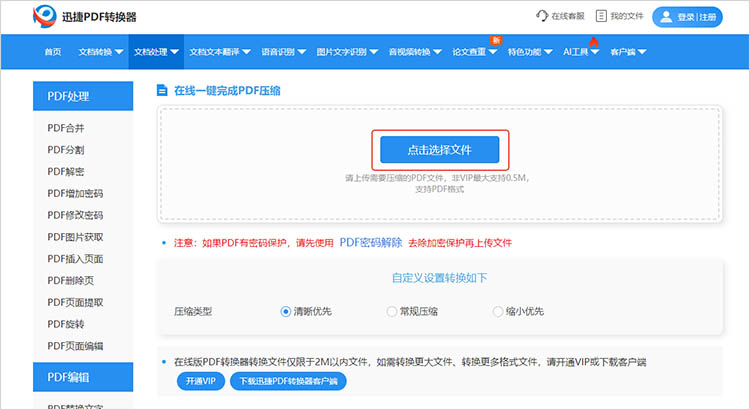Image resolution: width=750 pixels, height=410 pixels.
Task: Open the 音视频转换 dropdown
Action: (415, 52)
